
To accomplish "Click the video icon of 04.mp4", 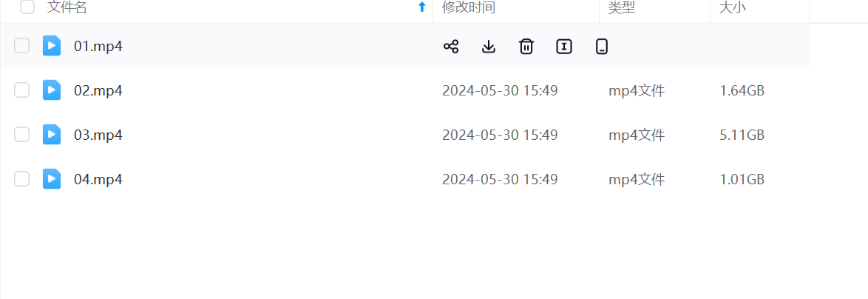I will click(x=52, y=179).
